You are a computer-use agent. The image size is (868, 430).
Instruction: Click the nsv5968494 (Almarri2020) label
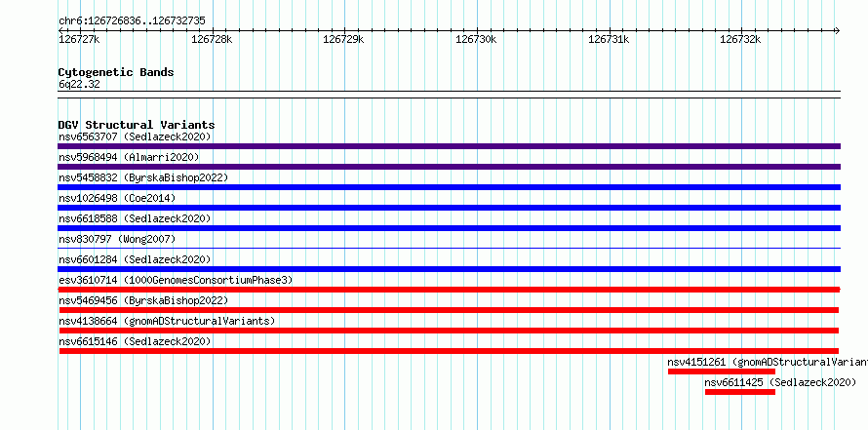tap(129, 157)
